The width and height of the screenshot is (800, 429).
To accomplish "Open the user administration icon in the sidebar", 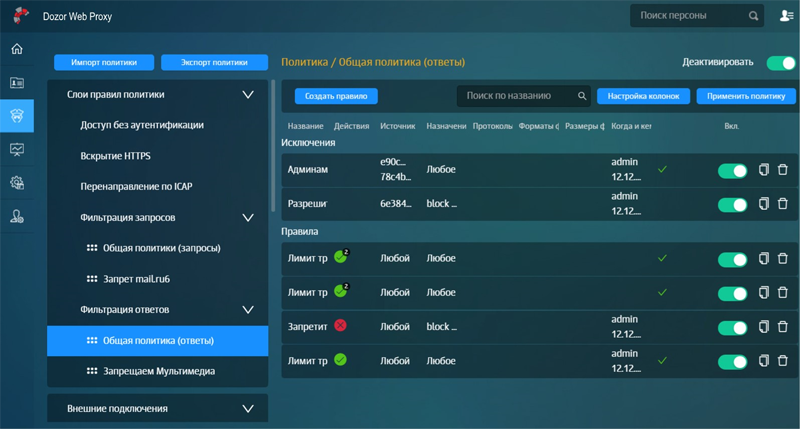I will [x=17, y=216].
